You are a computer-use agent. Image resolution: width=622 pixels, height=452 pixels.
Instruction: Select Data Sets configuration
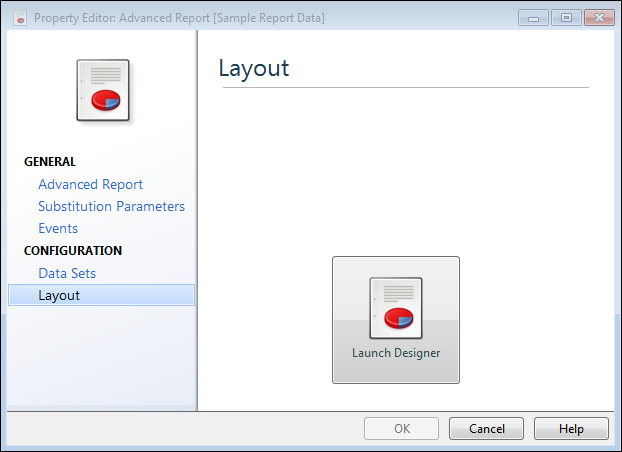click(x=67, y=273)
